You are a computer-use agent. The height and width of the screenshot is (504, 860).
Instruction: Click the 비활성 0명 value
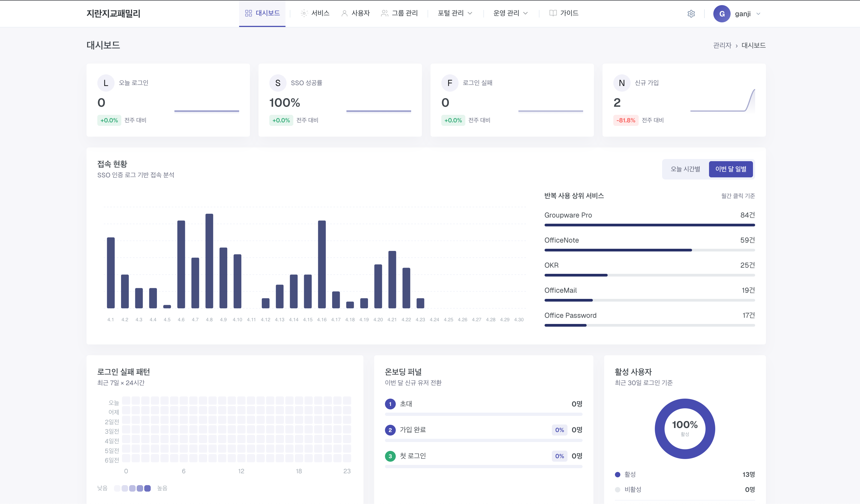[x=750, y=490]
